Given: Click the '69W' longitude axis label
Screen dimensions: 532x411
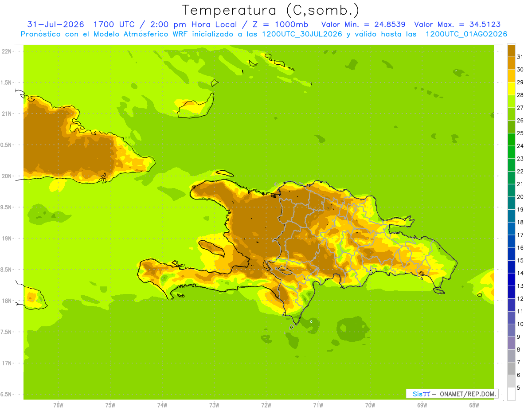Looking at the screenshot, I should [422, 405].
